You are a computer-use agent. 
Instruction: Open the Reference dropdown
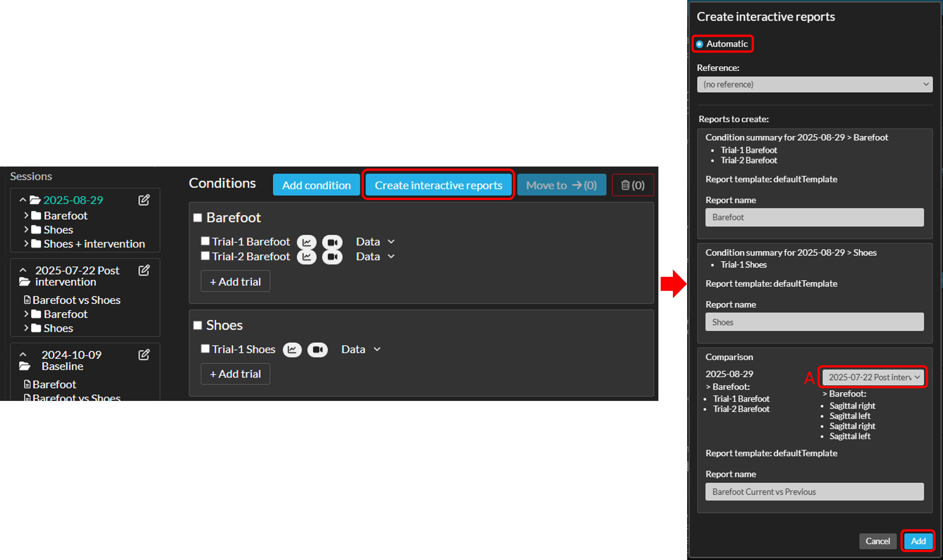814,85
